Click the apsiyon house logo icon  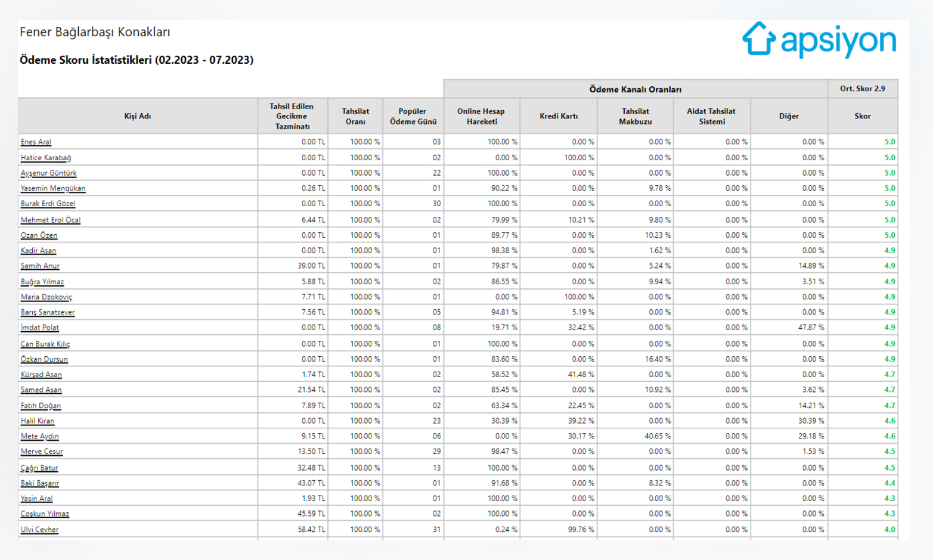(758, 39)
